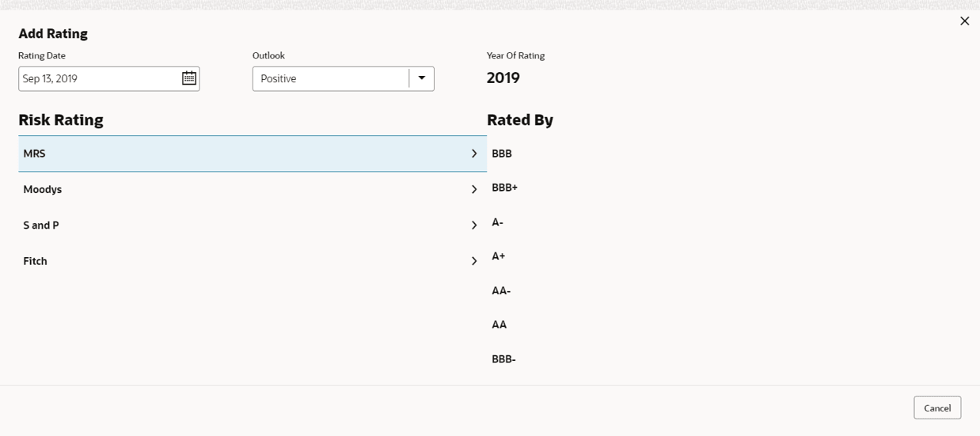Select Moodys in the Risk Rating list
Image resolution: width=980 pixels, height=436 pixels.
coord(43,189)
